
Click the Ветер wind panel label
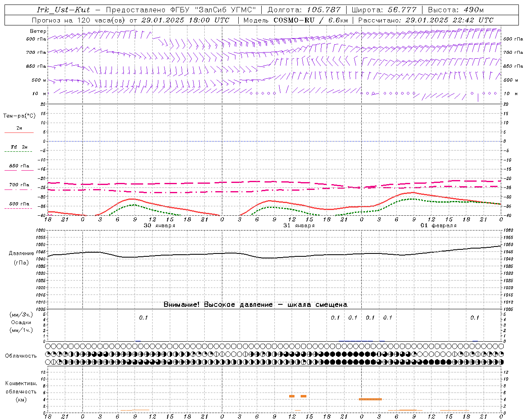point(38,31)
